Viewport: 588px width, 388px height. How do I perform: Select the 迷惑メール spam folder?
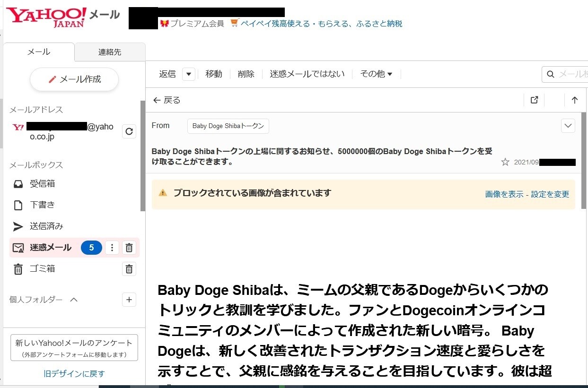50,248
